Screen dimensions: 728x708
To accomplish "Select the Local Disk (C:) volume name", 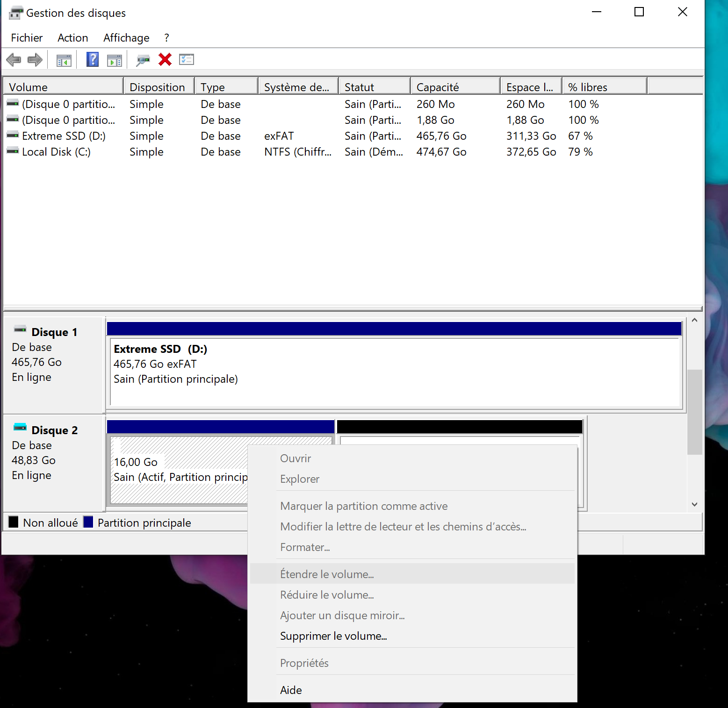I will click(x=56, y=151).
